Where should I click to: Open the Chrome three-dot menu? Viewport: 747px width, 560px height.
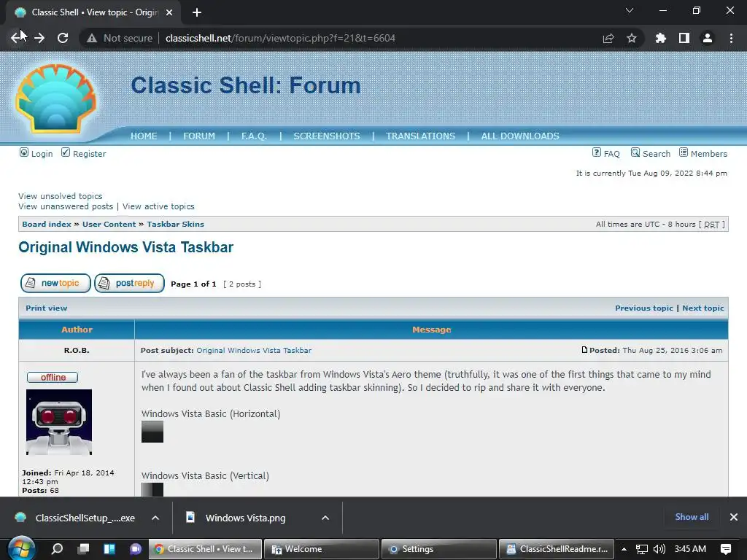click(x=731, y=38)
